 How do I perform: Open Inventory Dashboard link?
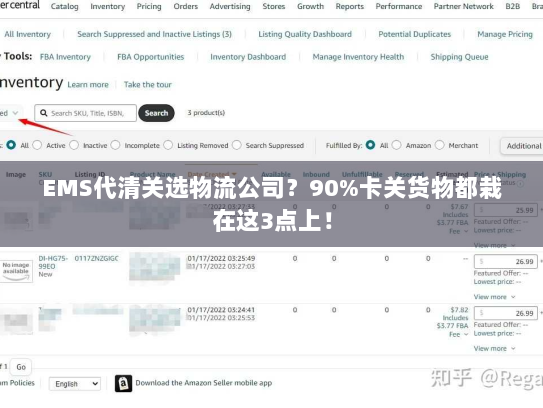coord(248,57)
